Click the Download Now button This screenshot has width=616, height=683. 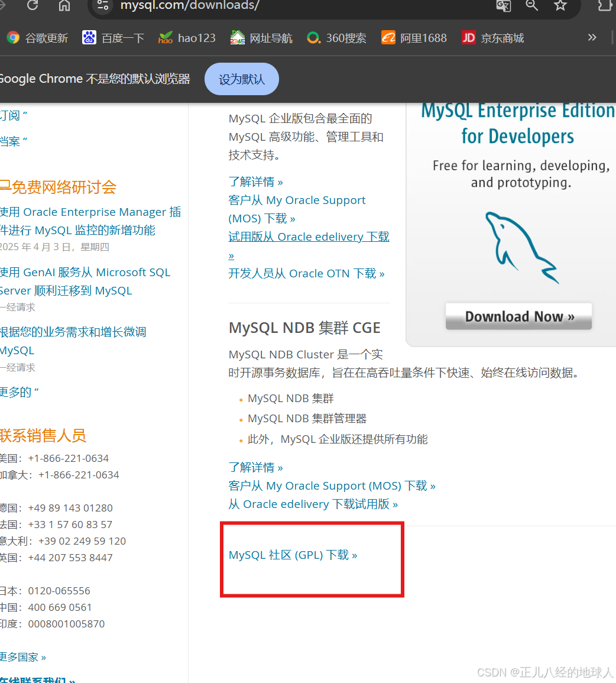click(518, 316)
